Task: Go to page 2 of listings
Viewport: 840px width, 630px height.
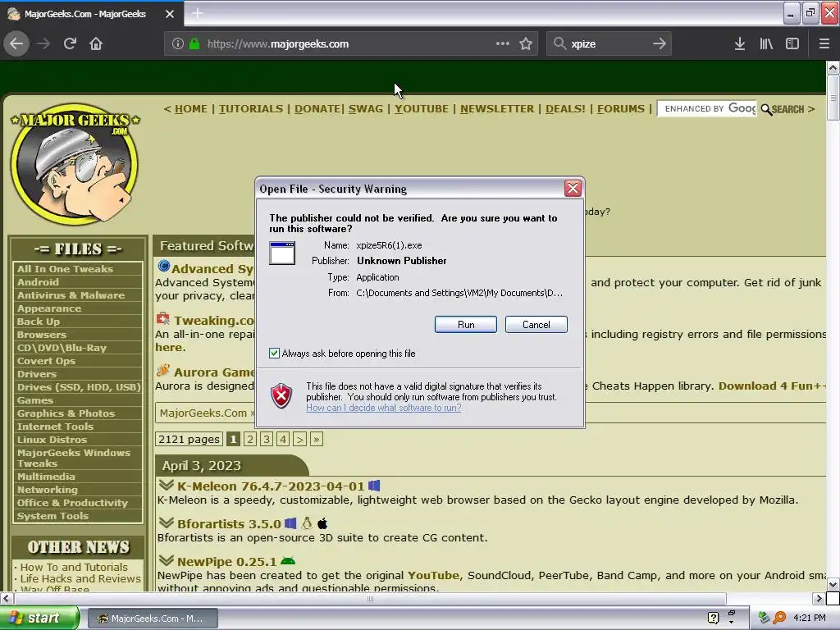Action: pos(250,440)
